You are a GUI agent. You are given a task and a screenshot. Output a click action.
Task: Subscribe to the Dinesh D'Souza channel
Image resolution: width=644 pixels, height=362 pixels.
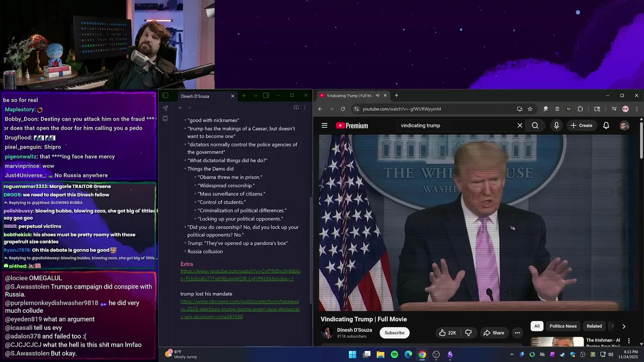394,333
